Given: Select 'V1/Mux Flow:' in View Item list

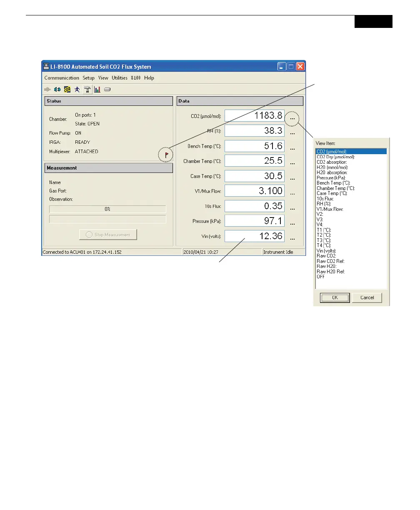Looking at the screenshot, I should click(x=351, y=209).
